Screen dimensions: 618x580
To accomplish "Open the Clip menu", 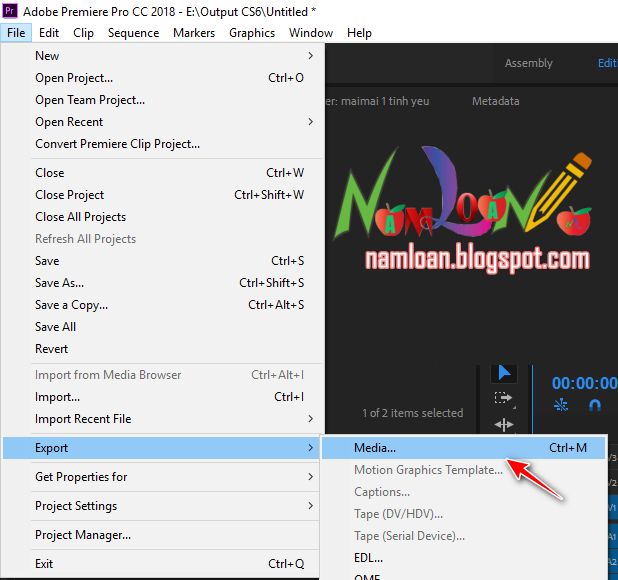I will pyautogui.click(x=84, y=33).
